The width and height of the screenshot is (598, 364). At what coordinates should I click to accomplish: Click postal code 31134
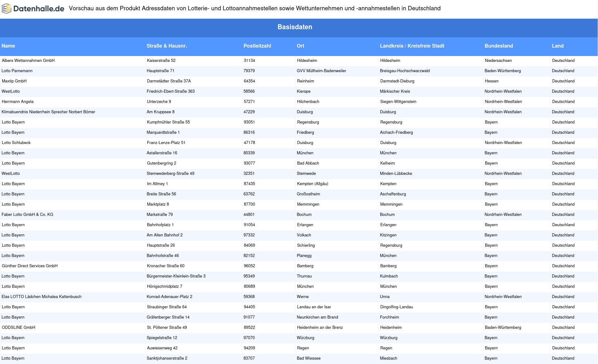click(x=249, y=61)
